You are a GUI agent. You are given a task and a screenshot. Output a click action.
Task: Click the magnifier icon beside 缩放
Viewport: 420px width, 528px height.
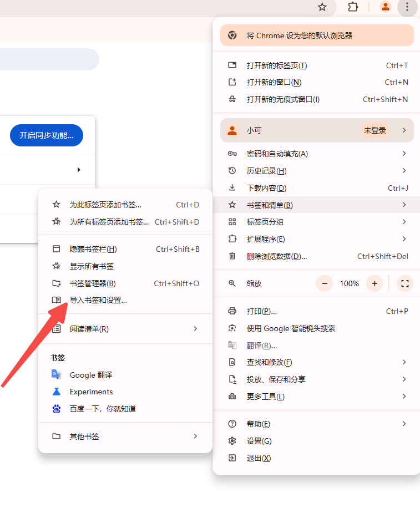click(x=232, y=283)
